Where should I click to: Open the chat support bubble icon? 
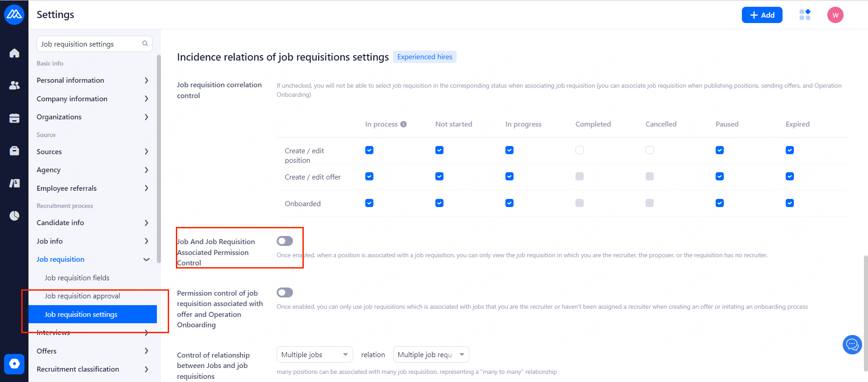(x=852, y=345)
